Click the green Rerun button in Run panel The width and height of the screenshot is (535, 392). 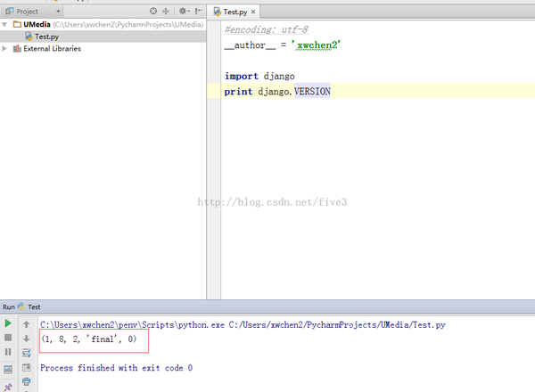pos(8,324)
